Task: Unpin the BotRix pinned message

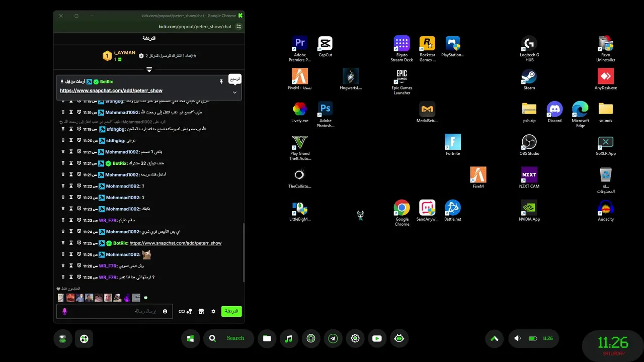Action: pyautogui.click(x=221, y=81)
